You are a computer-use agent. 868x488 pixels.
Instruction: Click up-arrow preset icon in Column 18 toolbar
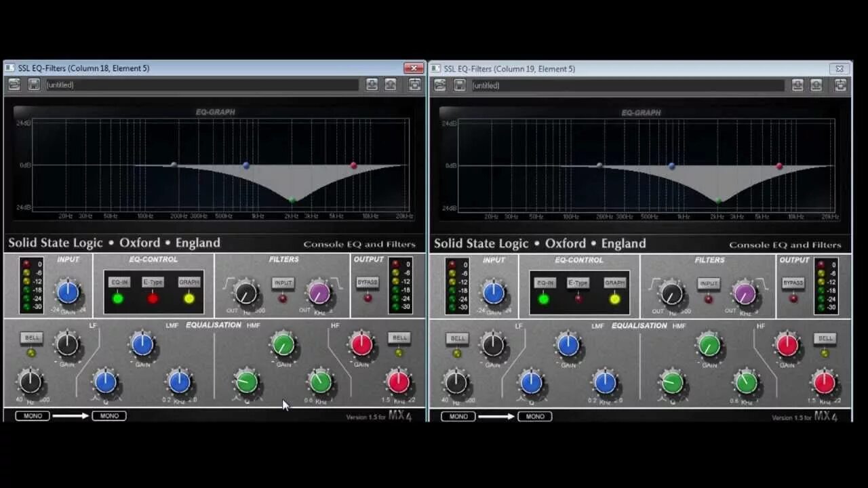(x=391, y=84)
